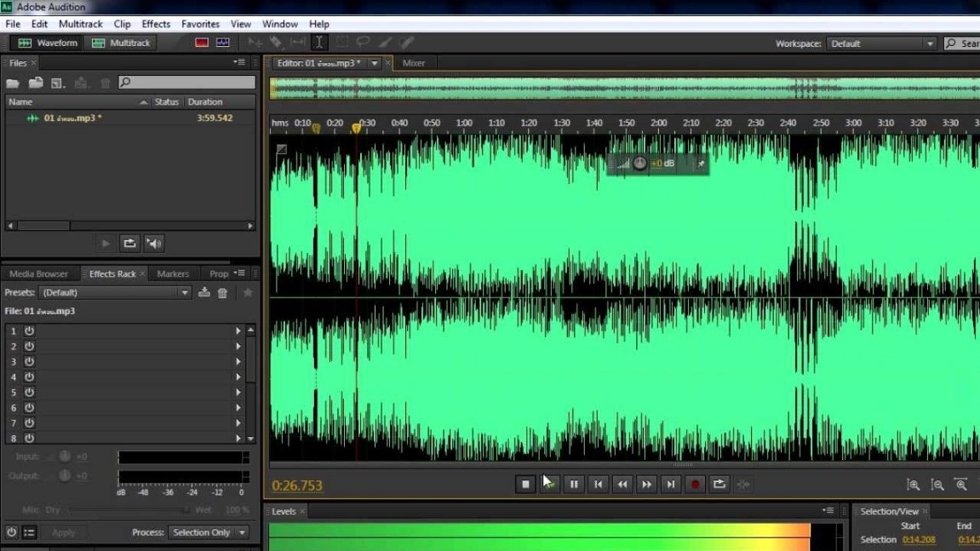Screen dimensions: 980x551
Task: Click the Open File folder icon
Action: [x=13, y=83]
